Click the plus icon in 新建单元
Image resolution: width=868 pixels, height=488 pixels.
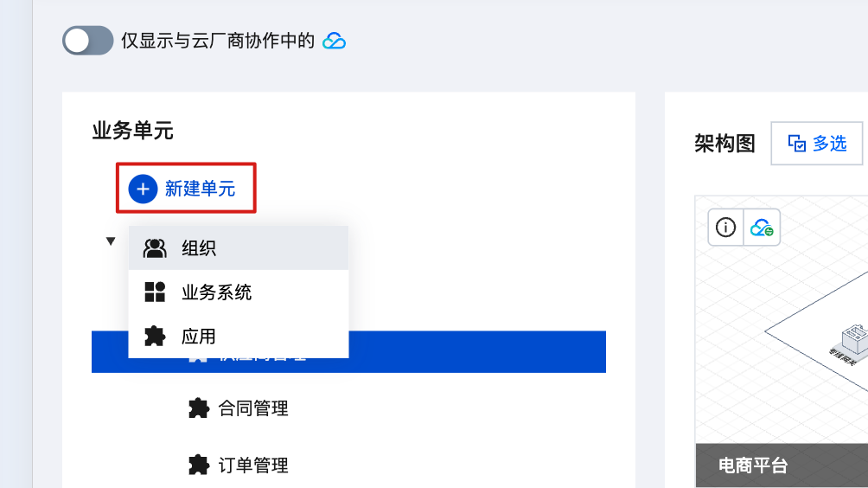pyautogui.click(x=143, y=189)
